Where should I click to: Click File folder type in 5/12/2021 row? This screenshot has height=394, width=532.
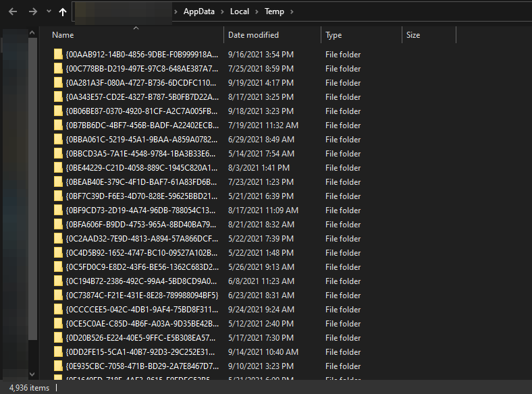pyautogui.click(x=343, y=324)
